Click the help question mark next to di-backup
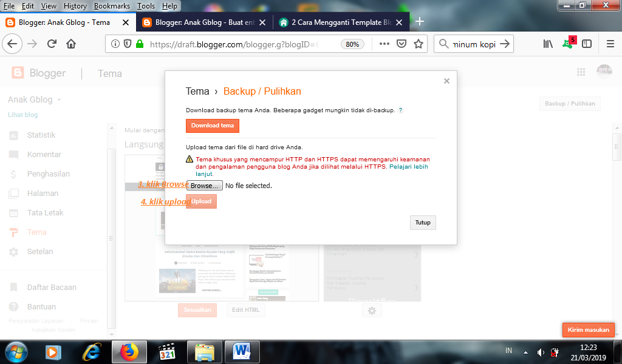The height and width of the screenshot is (364, 622). click(x=401, y=110)
